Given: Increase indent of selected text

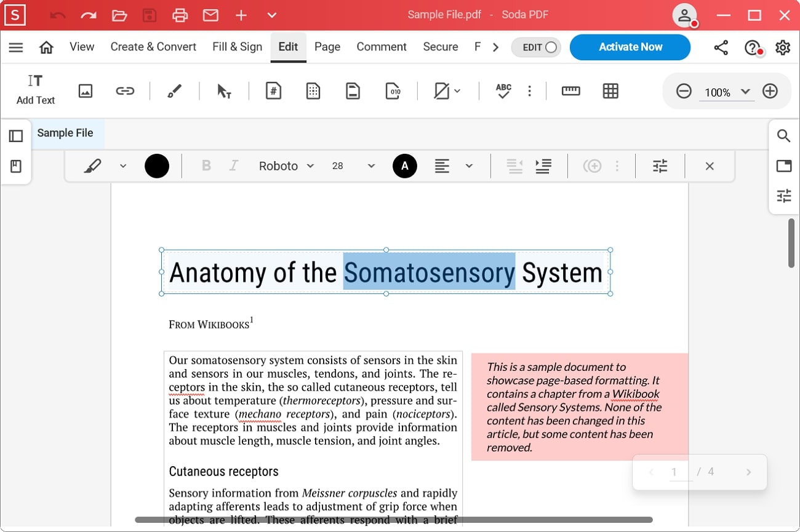Looking at the screenshot, I should click(x=543, y=166).
